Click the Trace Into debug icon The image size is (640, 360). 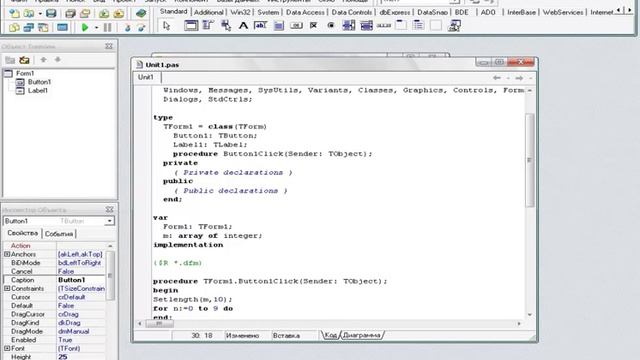pyautogui.click(x=127, y=28)
